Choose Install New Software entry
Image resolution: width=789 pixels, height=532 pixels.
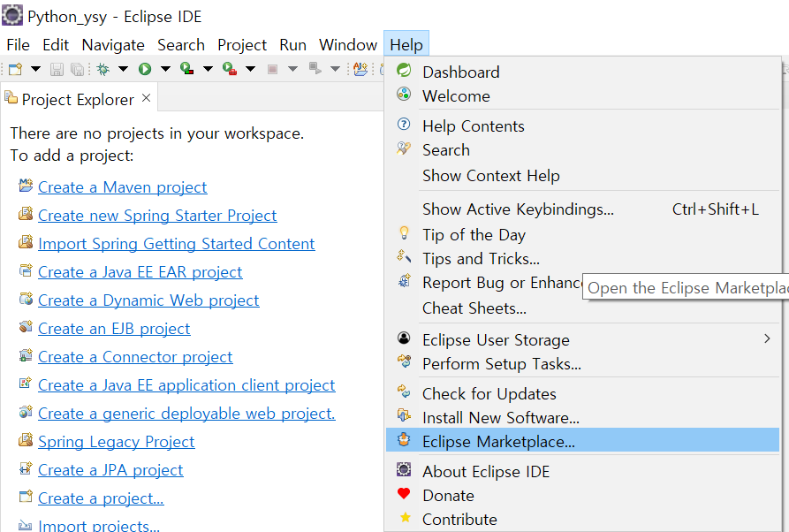(x=582, y=417)
